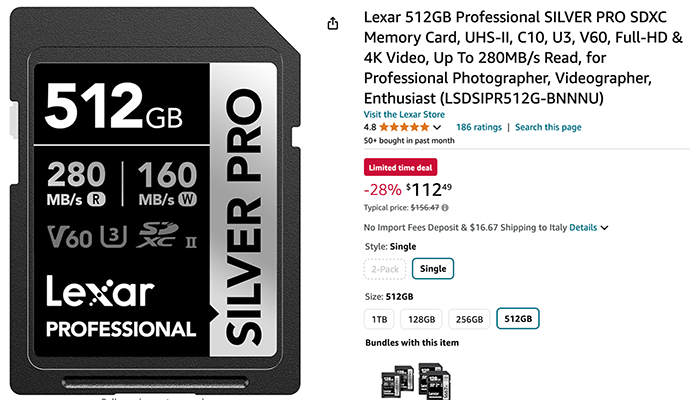Expand the rating breakdown chevron
Viewport: 700px width, 400px height.
(x=437, y=128)
